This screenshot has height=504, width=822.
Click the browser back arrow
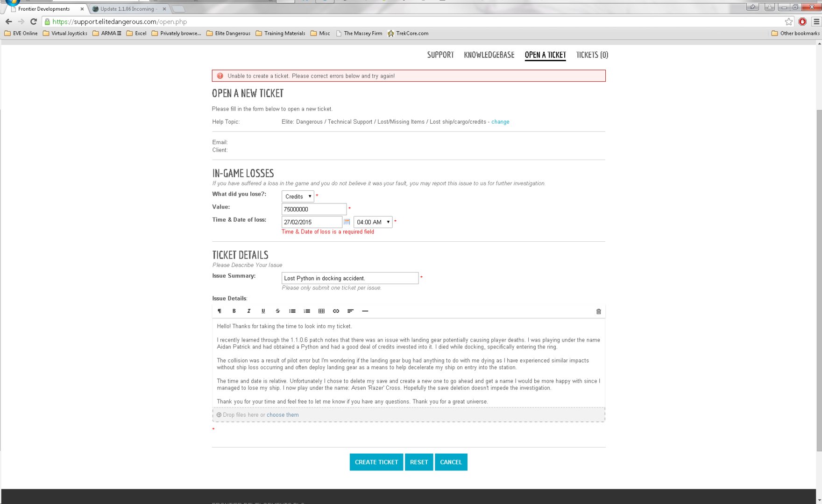pyautogui.click(x=8, y=21)
